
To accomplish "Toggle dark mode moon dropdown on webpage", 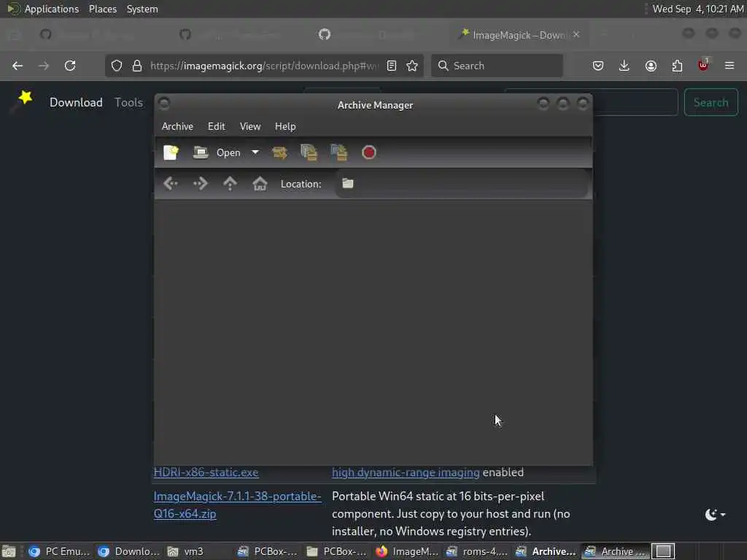I will tap(715, 514).
